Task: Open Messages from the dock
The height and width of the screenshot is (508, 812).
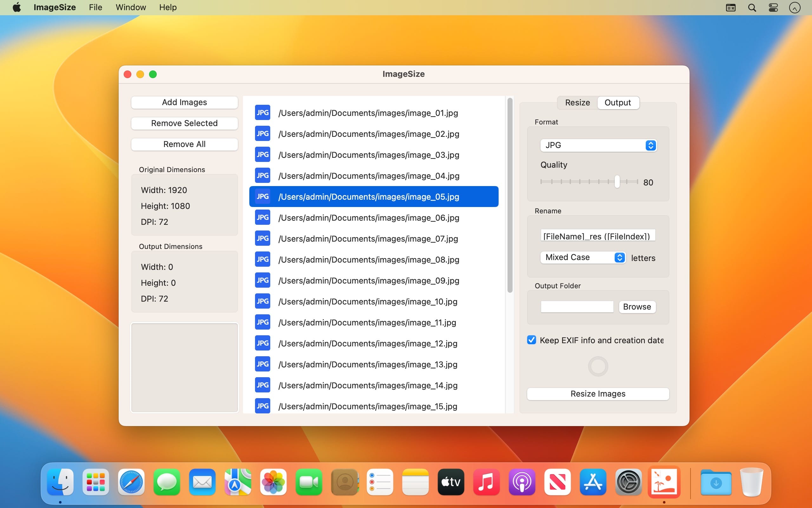Action: tap(167, 482)
